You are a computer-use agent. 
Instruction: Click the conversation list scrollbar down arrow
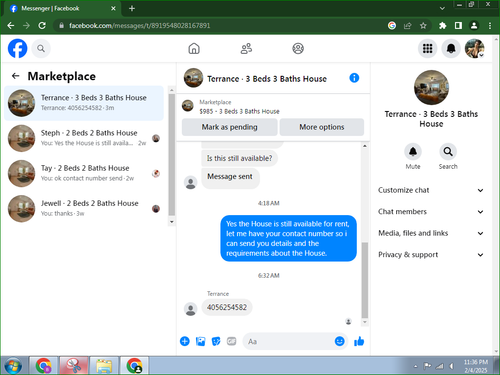click(172, 222)
